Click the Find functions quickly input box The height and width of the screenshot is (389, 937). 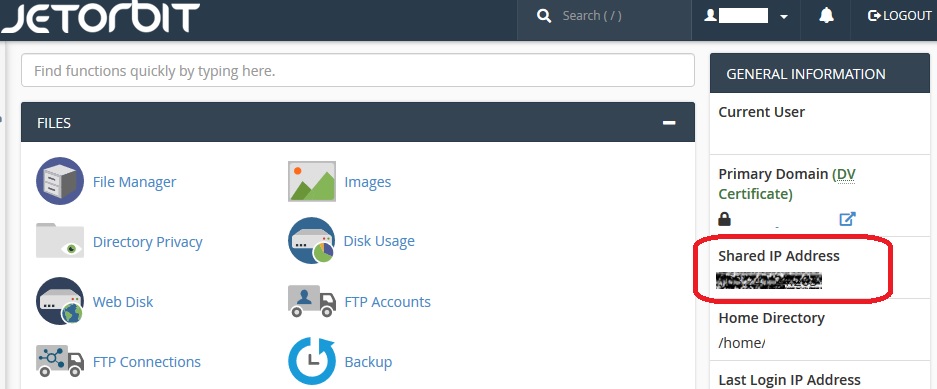358,71
